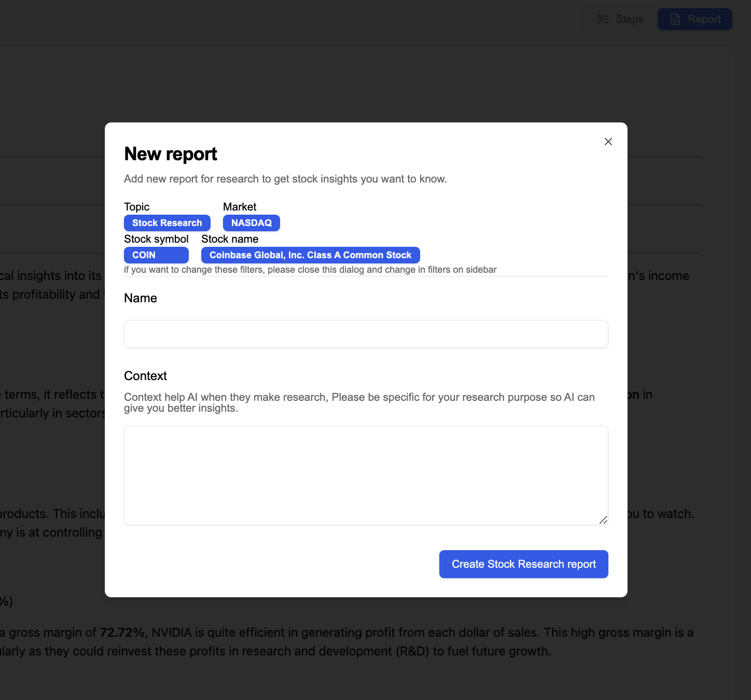Click the filter change hint text
Viewport: 751px width, 700px height.
click(310, 270)
